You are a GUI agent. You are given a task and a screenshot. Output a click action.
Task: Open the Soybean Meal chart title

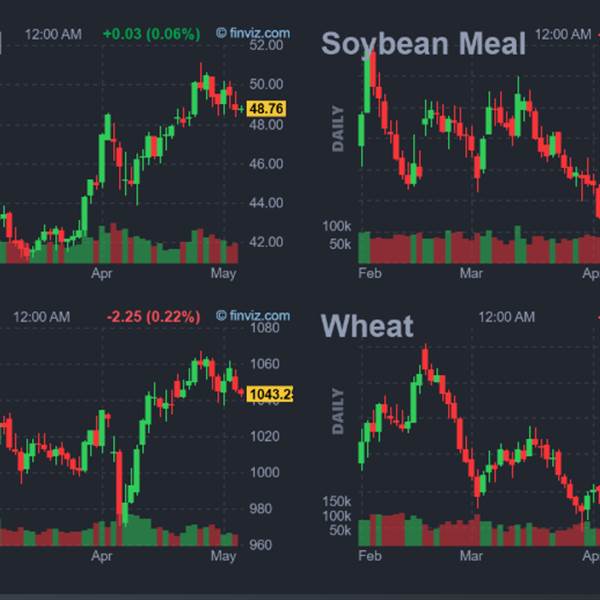click(x=423, y=44)
